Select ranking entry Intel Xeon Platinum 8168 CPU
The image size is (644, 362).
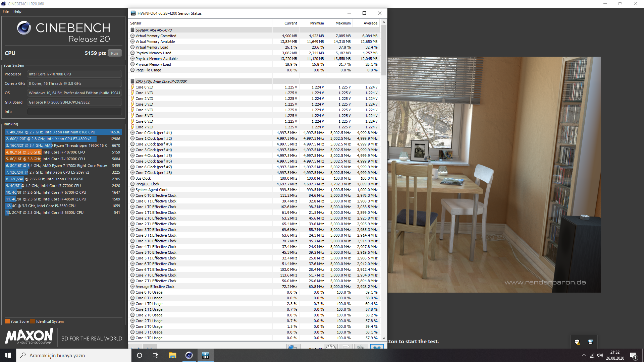click(63, 132)
